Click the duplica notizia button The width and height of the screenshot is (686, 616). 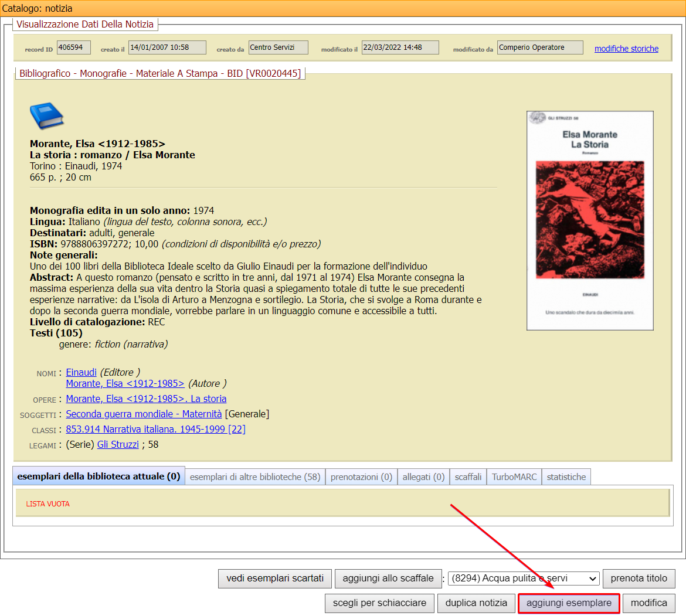(476, 603)
